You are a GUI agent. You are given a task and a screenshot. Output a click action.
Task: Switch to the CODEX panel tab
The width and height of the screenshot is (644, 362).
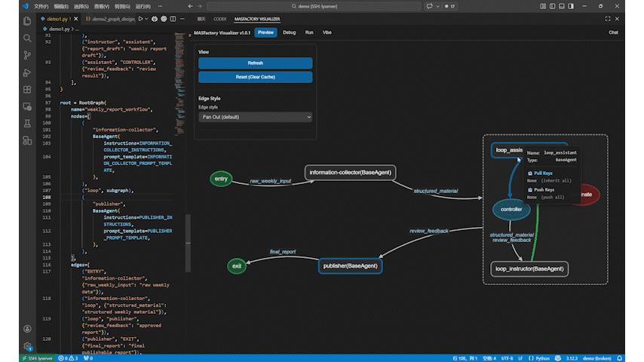[219, 19]
